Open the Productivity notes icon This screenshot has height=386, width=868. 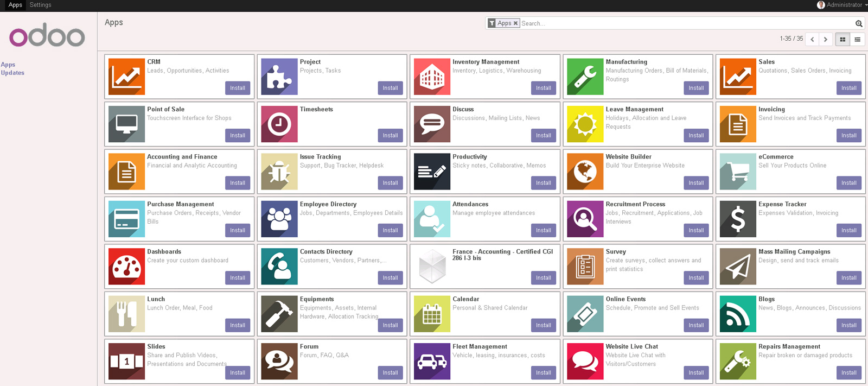432,172
